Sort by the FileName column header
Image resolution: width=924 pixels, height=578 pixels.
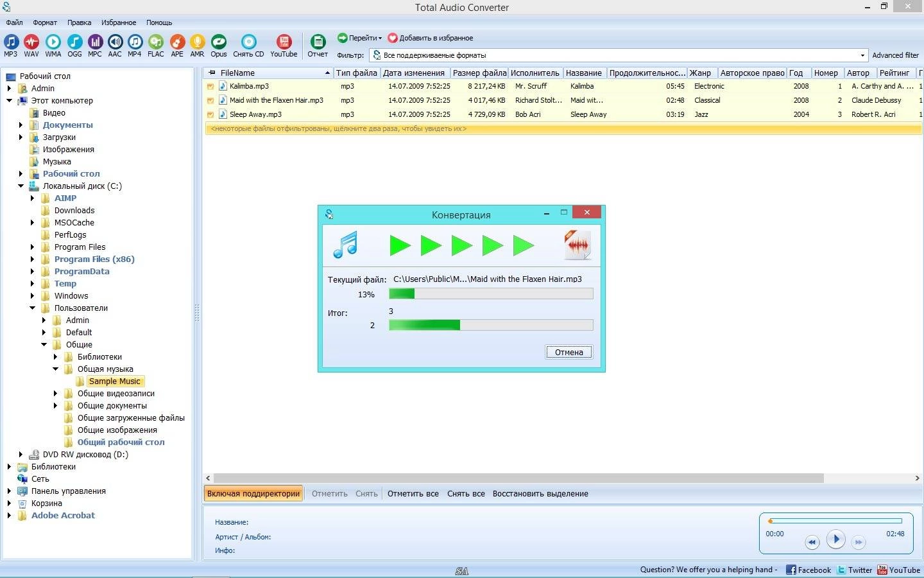(x=268, y=73)
